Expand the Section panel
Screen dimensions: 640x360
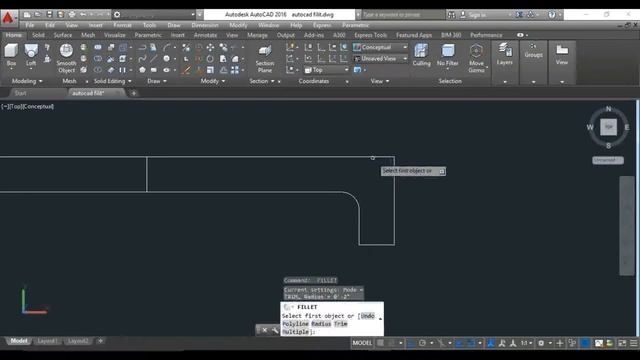[x=262, y=81]
